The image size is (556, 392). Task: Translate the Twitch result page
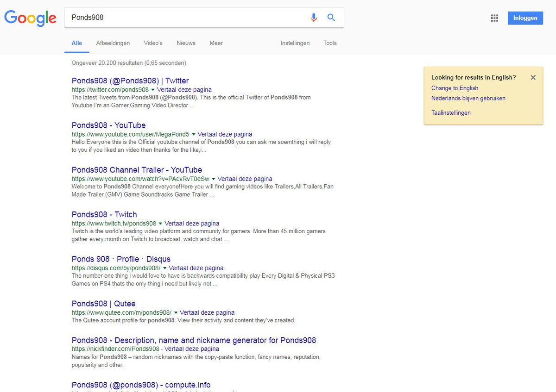click(192, 224)
